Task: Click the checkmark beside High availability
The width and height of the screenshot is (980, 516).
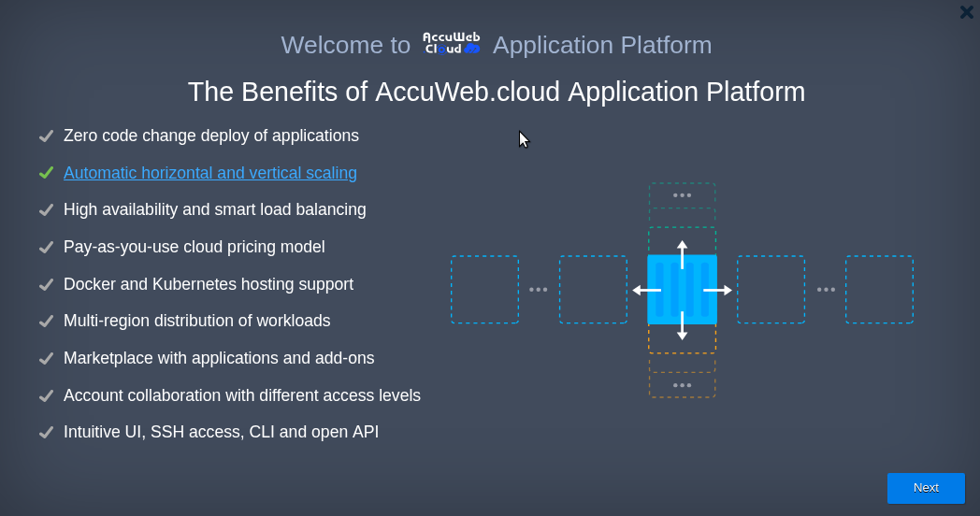Action: tap(46, 210)
